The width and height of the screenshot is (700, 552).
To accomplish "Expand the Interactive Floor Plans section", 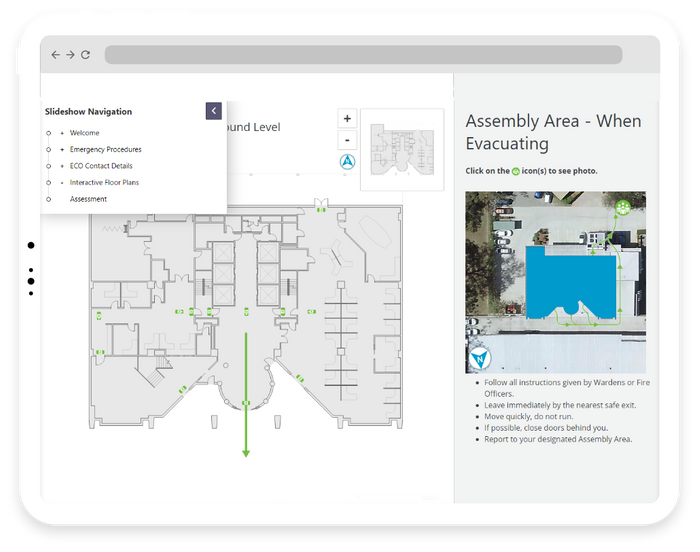I will [62, 183].
